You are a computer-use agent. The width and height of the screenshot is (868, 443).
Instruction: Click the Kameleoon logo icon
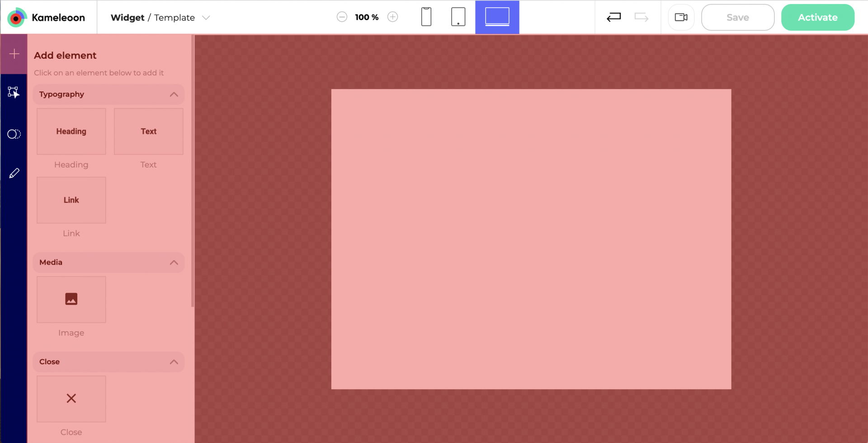click(17, 18)
